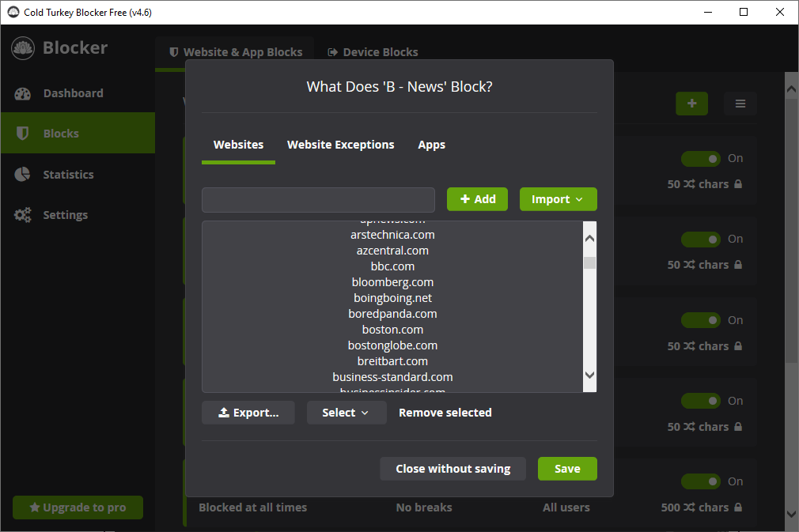The image size is (799, 532).
Task: Click the lock icon beside 500 chars
Action: pyautogui.click(x=738, y=507)
